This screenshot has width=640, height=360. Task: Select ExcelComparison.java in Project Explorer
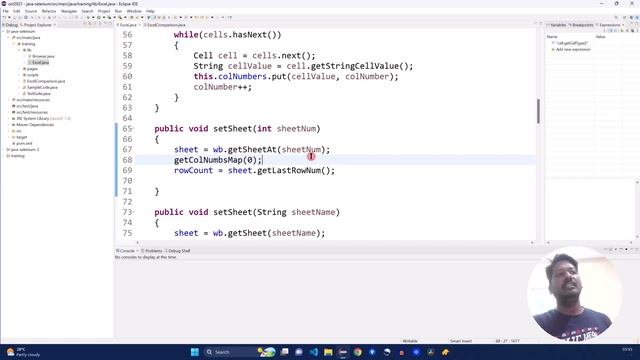[46, 81]
